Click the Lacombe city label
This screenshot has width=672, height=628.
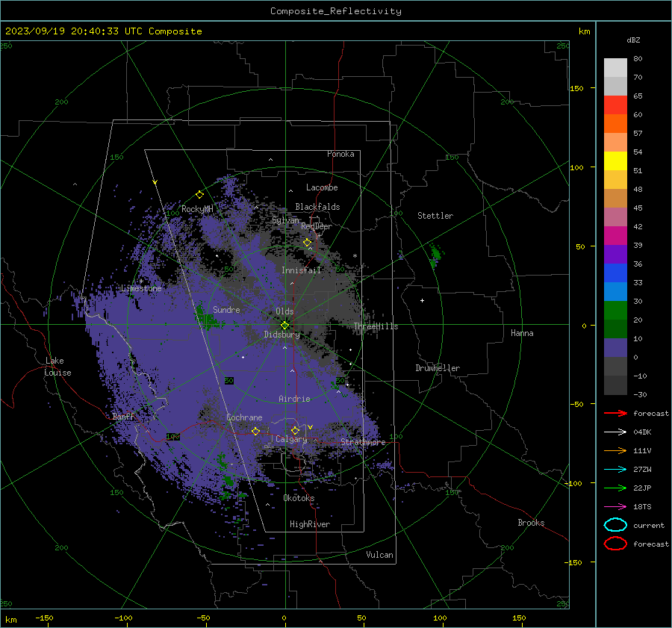[322, 187]
